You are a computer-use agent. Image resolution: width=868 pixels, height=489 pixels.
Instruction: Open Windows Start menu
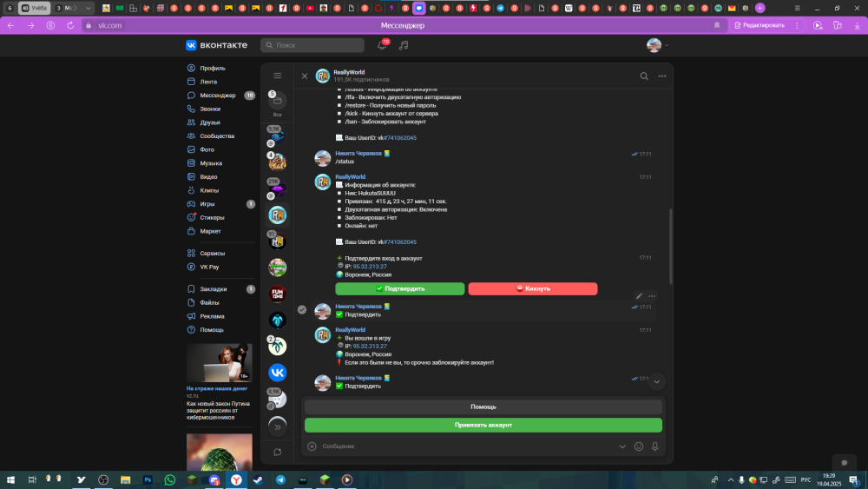pyautogui.click(x=10, y=479)
